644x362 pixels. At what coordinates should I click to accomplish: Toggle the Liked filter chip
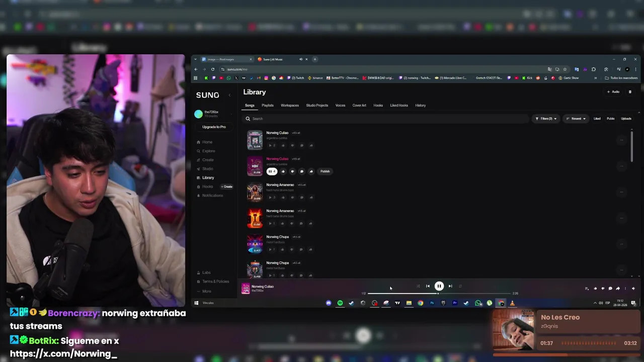coord(597,119)
